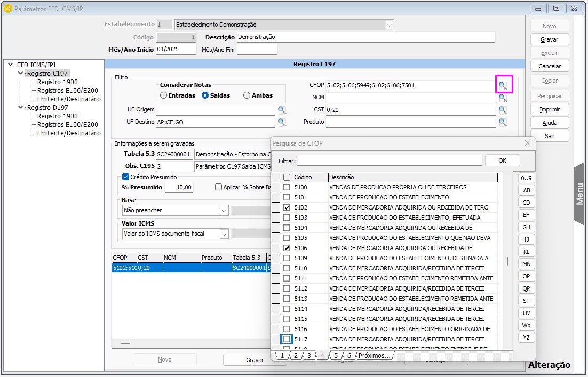Viewport: 588px width, 377px height.
Task: Click the UF Destino search icon
Action: click(x=282, y=122)
